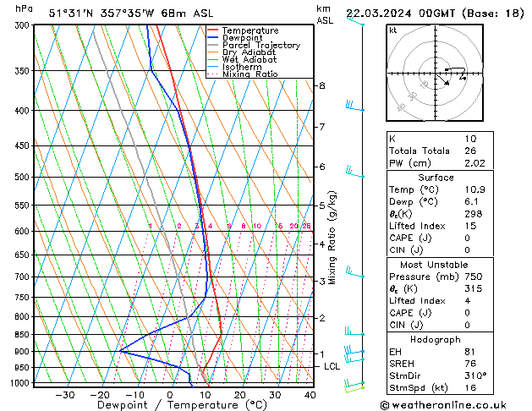Click the blue Dewpoint legend line
Screen dimensions: 532x411
pyautogui.click(x=212, y=37)
